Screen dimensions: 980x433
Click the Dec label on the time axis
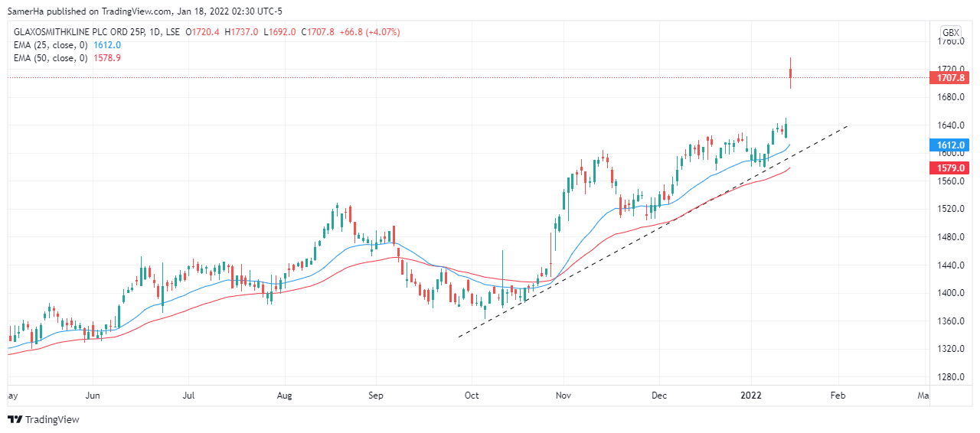point(659,396)
